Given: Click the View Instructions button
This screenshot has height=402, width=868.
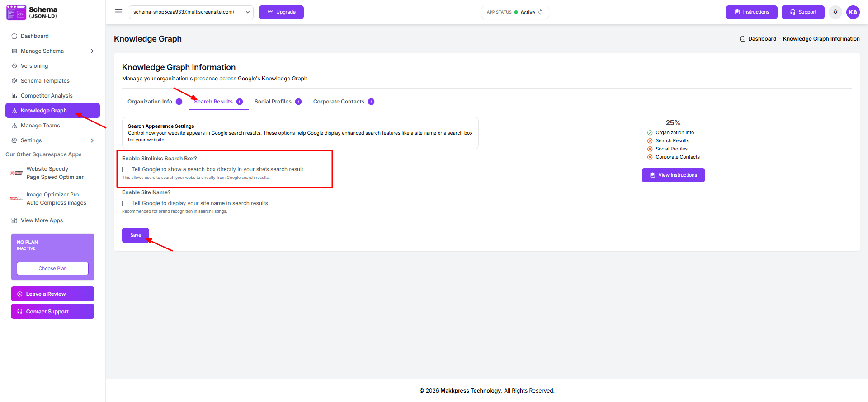Looking at the screenshot, I should [x=673, y=175].
